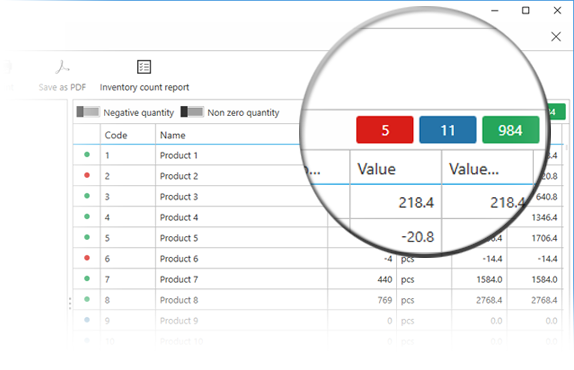Select the Product 1 row name
The height and width of the screenshot is (370, 574).
(179, 155)
